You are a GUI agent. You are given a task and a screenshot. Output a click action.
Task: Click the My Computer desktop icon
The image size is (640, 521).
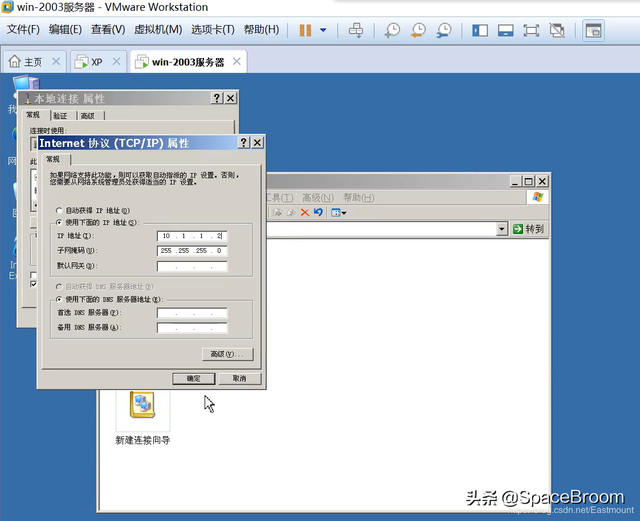[26, 84]
